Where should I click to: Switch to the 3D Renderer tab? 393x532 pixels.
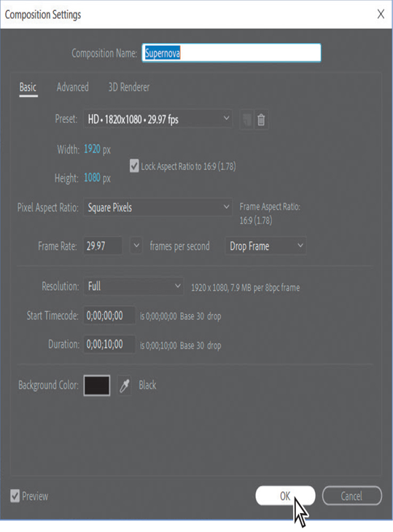(x=129, y=87)
